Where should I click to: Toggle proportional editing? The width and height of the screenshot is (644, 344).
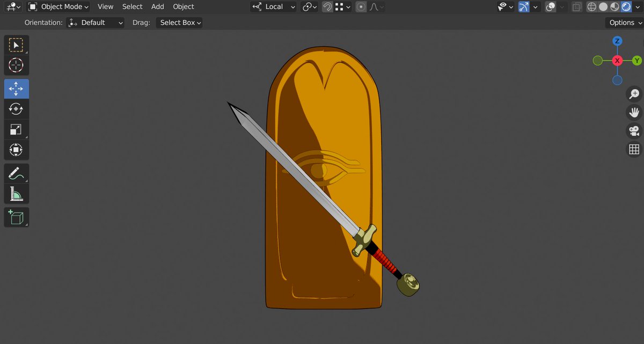(361, 7)
